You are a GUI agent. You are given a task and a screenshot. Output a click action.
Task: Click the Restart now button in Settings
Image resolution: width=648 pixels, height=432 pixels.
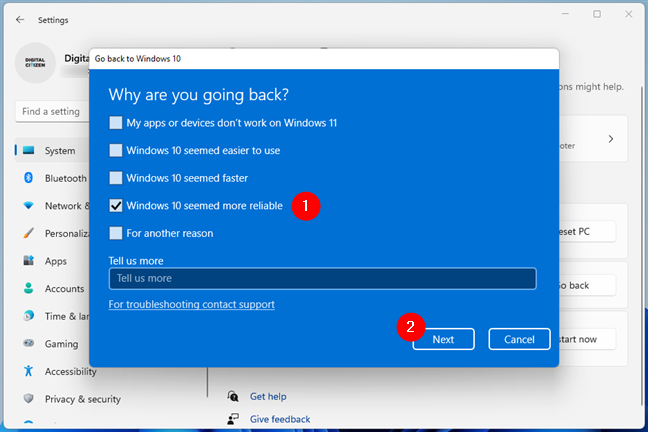(587, 339)
